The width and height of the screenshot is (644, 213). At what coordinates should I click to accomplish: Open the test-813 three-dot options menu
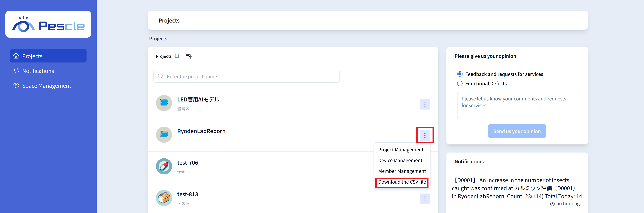[425, 199]
